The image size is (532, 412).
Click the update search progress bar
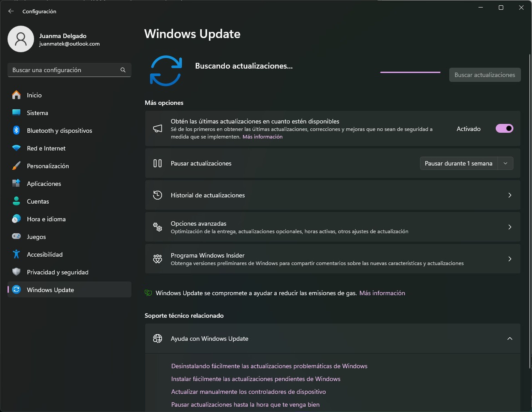pyautogui.click(x=410, y=72)
